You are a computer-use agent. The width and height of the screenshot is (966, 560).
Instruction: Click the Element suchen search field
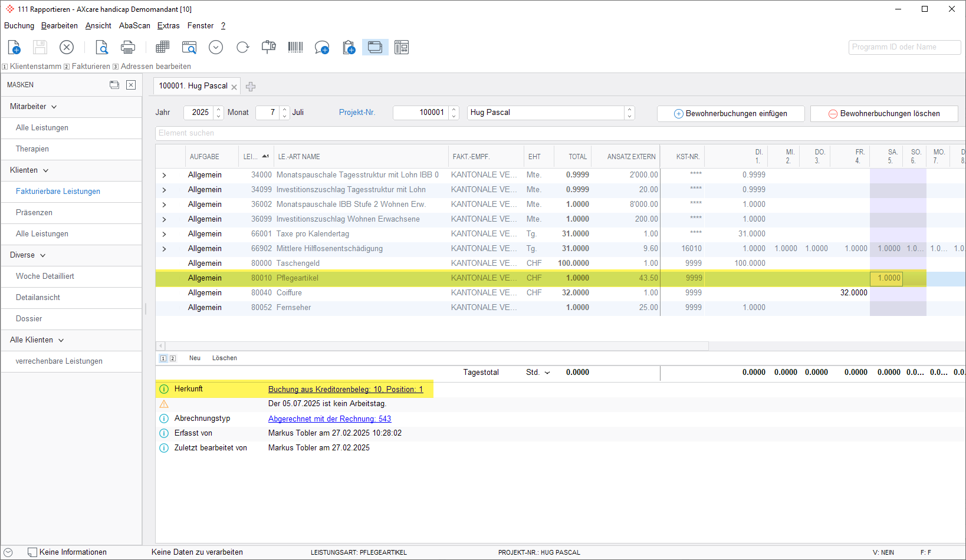pos(413,133)
